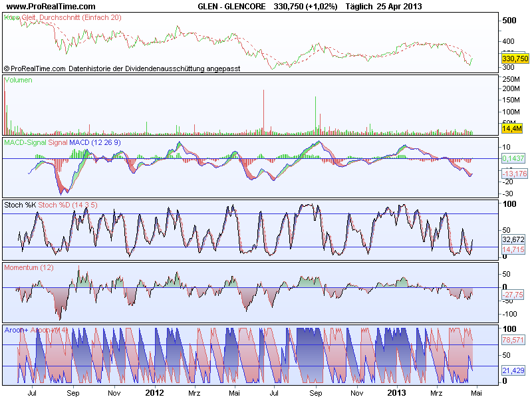
Task: Click the Täglich 25 Apr 2013 date label
Action: pyautogui.click(x=384, y=6)
